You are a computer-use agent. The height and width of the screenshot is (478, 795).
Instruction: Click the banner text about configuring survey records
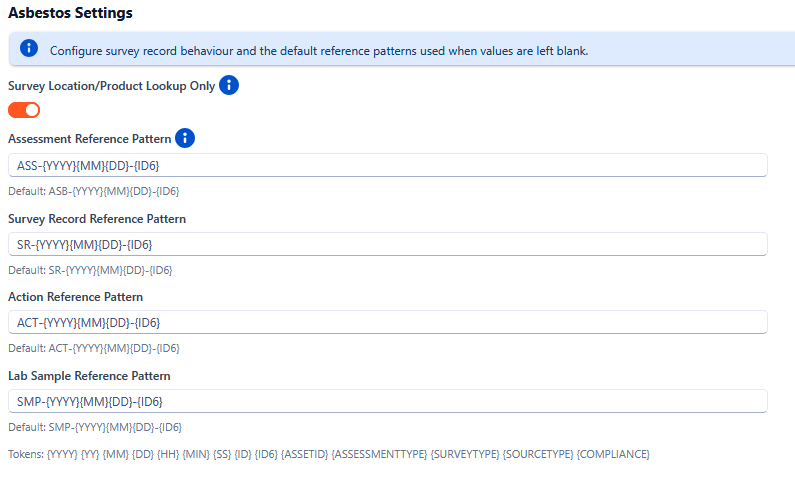click(x=318, y=51)
